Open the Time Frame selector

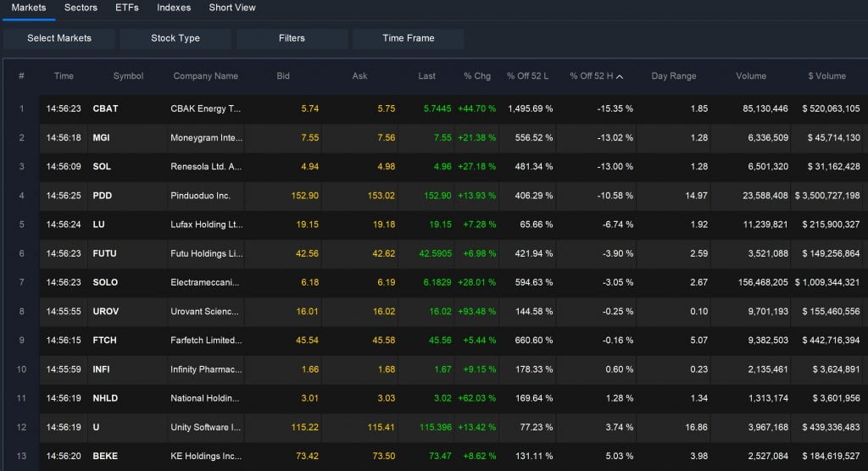[408, 38]
